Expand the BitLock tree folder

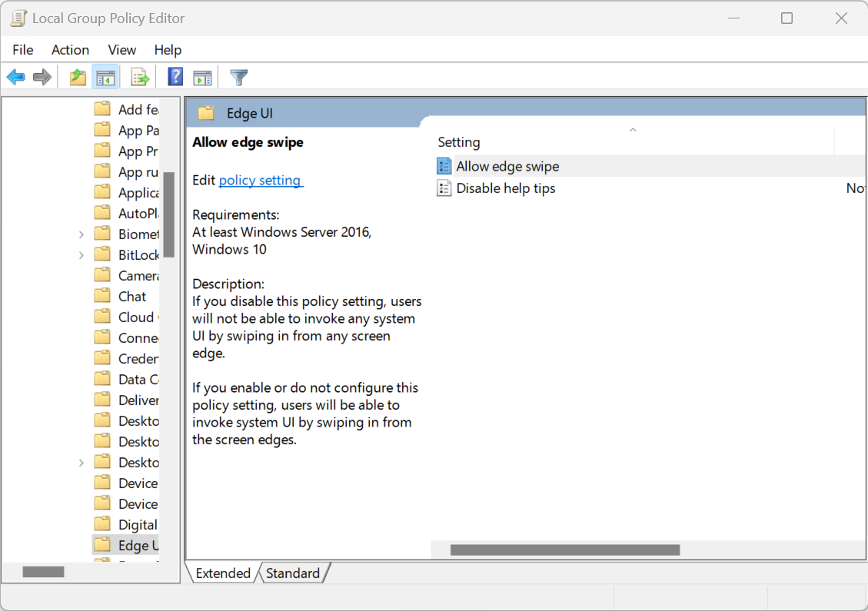coord(81,255)
